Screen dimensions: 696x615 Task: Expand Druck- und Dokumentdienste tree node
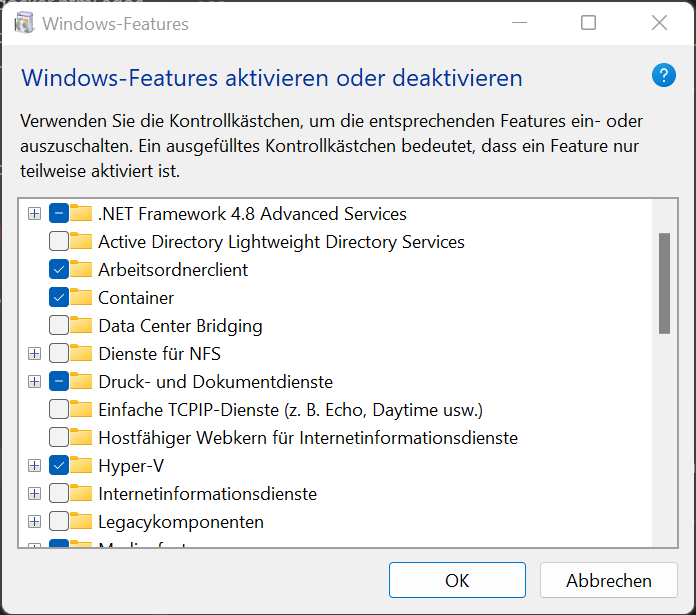click(x=34, y=382)
